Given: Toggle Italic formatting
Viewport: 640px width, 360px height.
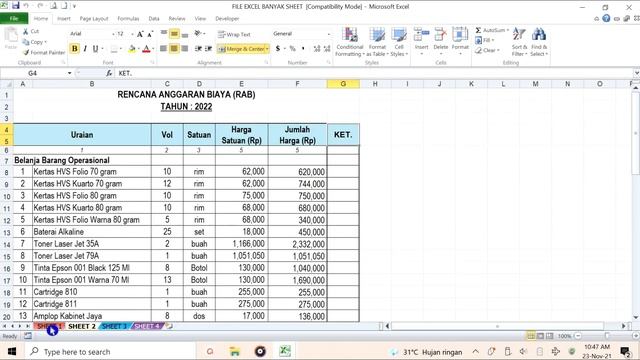Looking at the screenshot, I should pyautogui.click(x=85, y=49).
